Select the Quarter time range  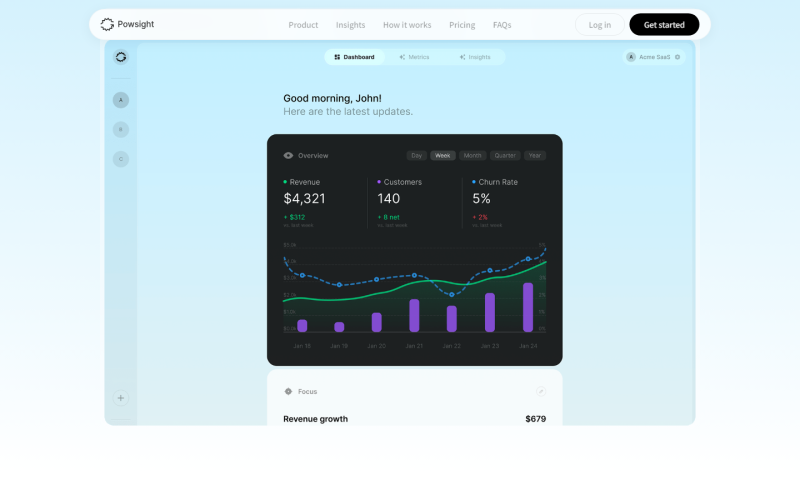click(505, 156)
